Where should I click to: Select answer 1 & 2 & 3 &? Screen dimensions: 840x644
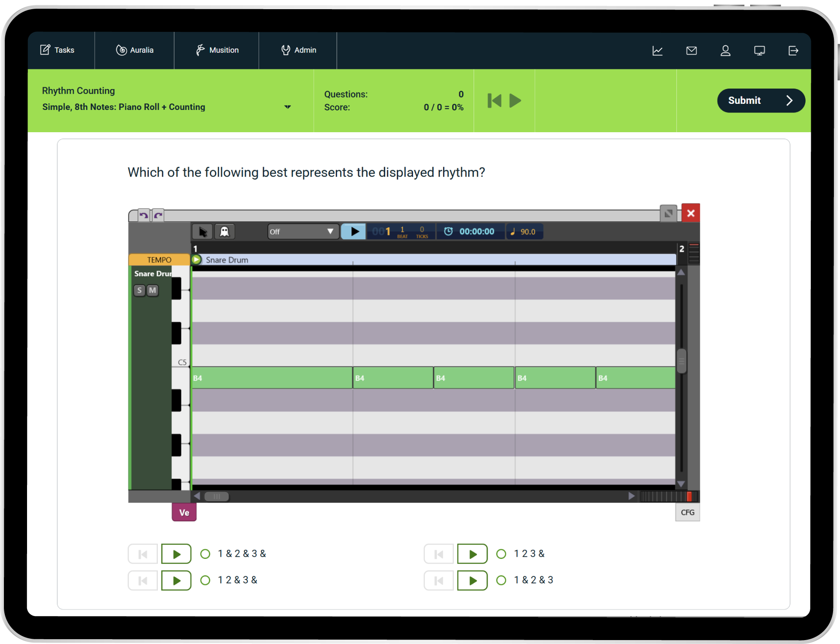205,554
